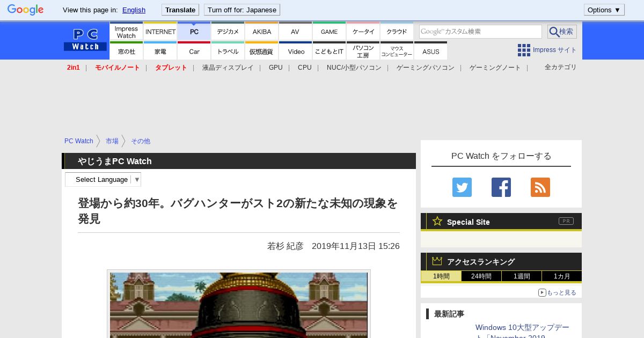Go to the NUC/小型パソコン category
Viewport: 644px width, 338px height.
(x=354, y=68)
